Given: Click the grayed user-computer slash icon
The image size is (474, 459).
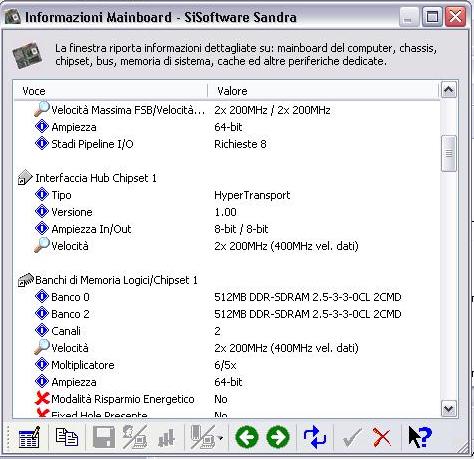Looking at the screenshot, I should pos(135,437).
